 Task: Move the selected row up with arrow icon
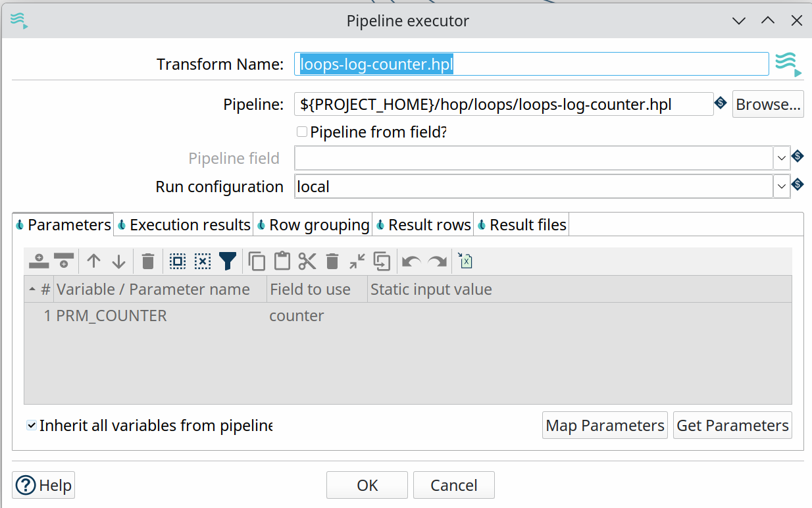click(93, 261)
